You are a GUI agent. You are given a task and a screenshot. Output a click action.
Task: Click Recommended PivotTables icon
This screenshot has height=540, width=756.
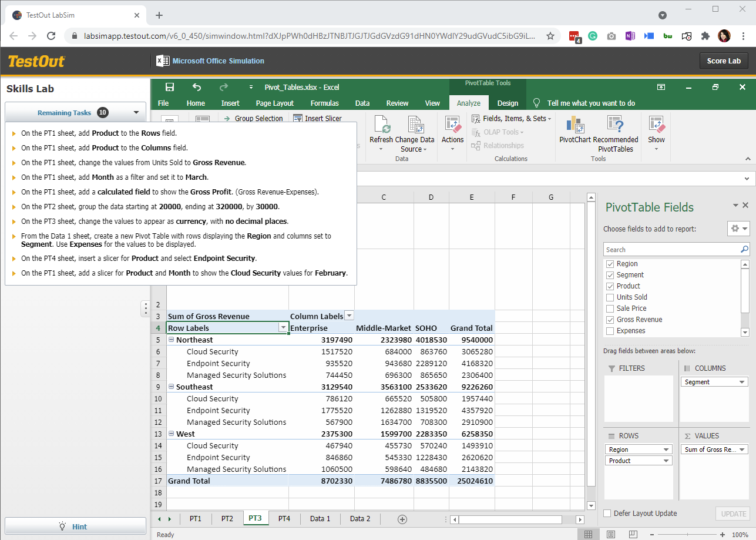[615, 124]
